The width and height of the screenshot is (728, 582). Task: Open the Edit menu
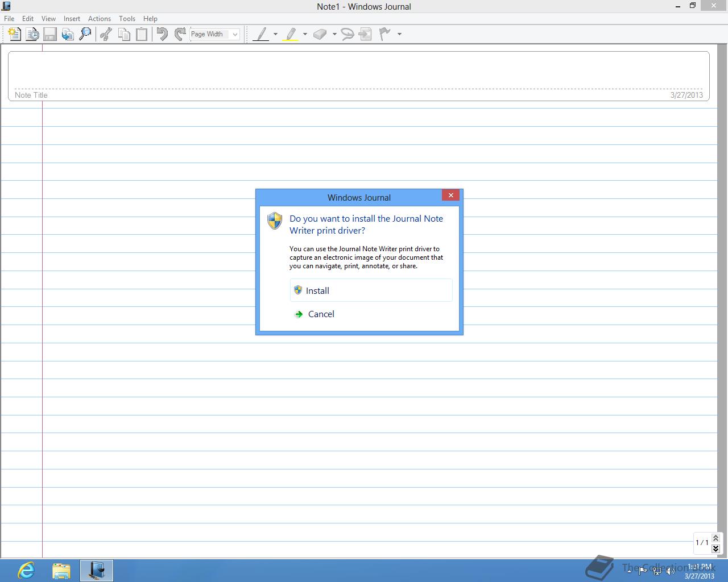pyautogui.click(x=28, y=19)
